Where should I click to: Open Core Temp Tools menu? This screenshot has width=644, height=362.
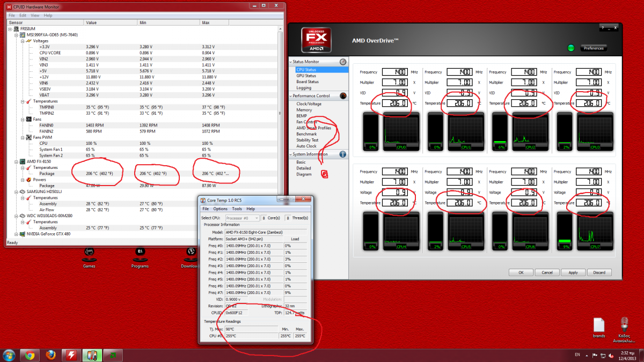[237, 209]
